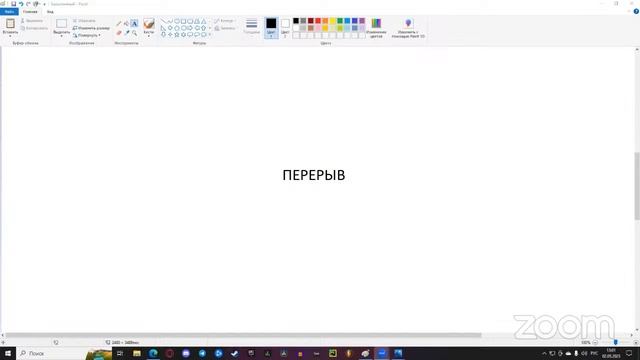The image size is (640, 360).
Task: Expand the Select (Выделить) dropdown arrow
Action: 62,36
